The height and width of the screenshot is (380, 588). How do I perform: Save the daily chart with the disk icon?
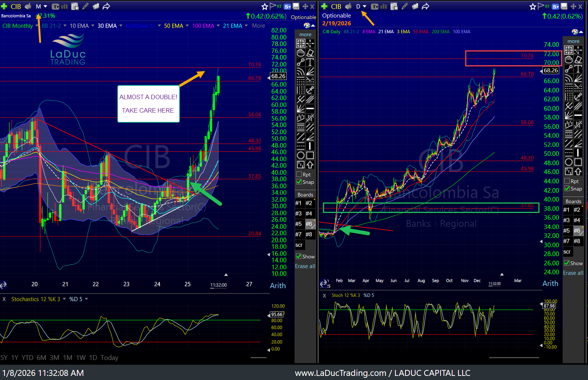tap(564, 6)
